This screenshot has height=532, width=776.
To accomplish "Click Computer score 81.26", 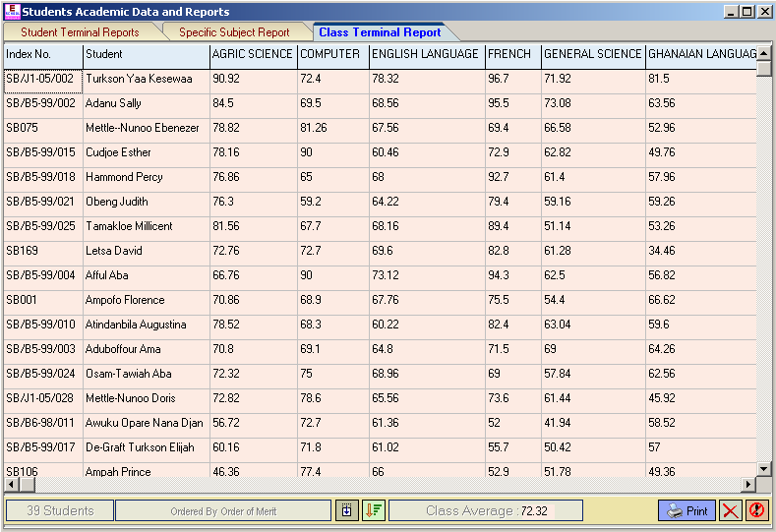I will point(333,130).
